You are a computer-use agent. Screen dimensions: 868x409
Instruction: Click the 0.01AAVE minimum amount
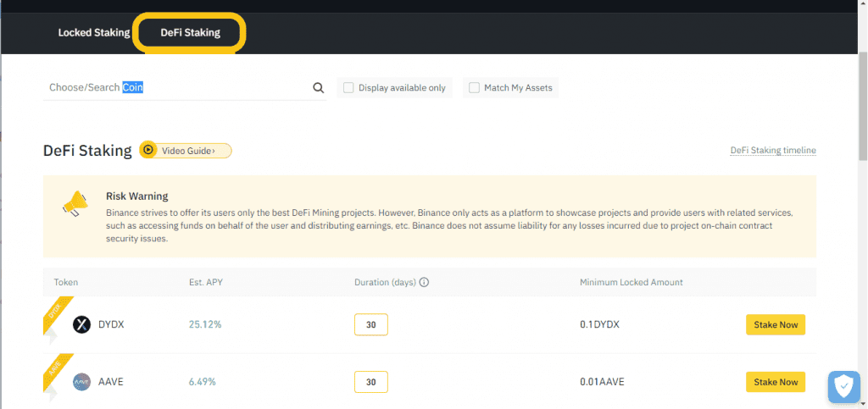point(603,382)
